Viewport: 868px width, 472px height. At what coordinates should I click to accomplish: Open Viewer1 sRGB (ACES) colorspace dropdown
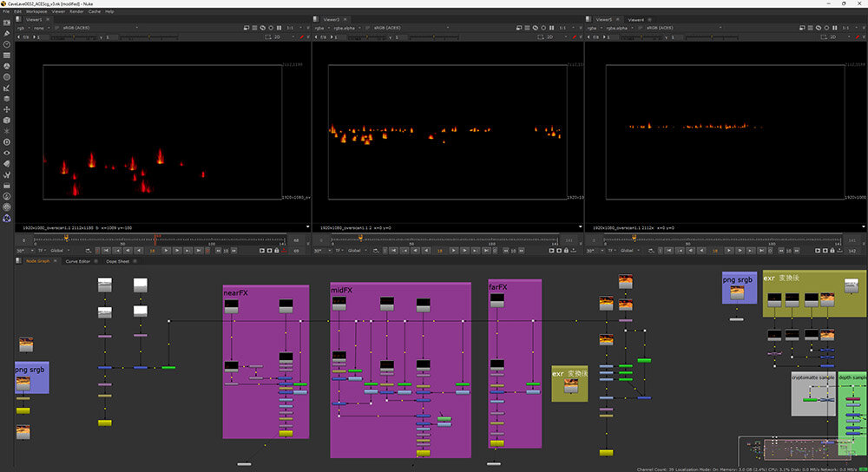tap(100, 28)
